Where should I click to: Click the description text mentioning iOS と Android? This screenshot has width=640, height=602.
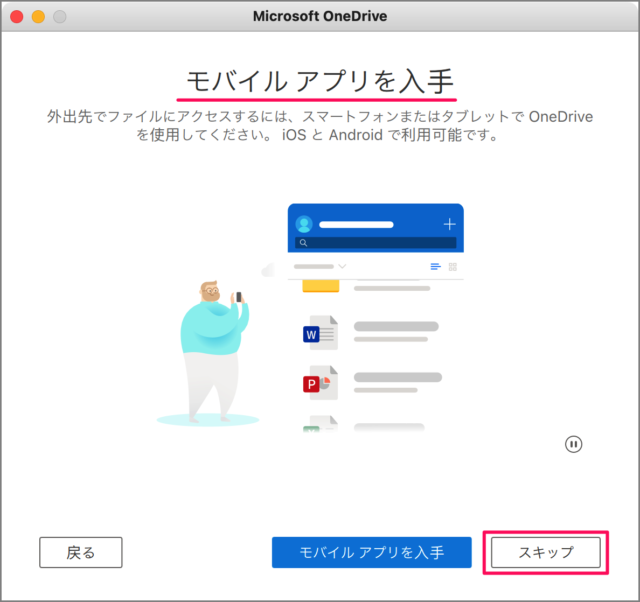[320, 126]
